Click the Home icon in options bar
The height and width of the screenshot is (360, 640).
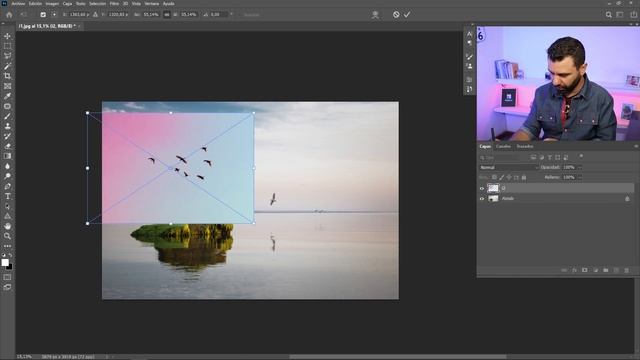coord(9,15)
